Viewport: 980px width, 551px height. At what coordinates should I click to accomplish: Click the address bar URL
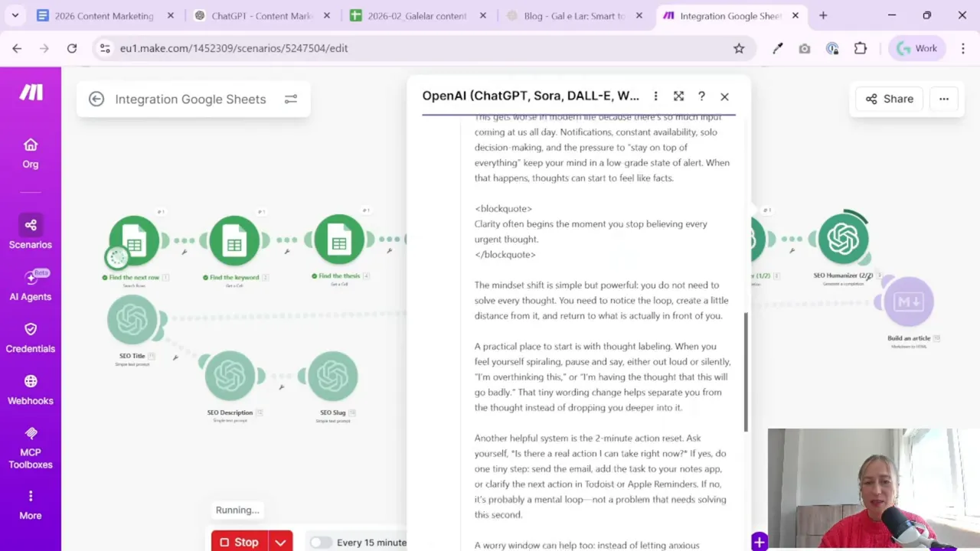234,48
